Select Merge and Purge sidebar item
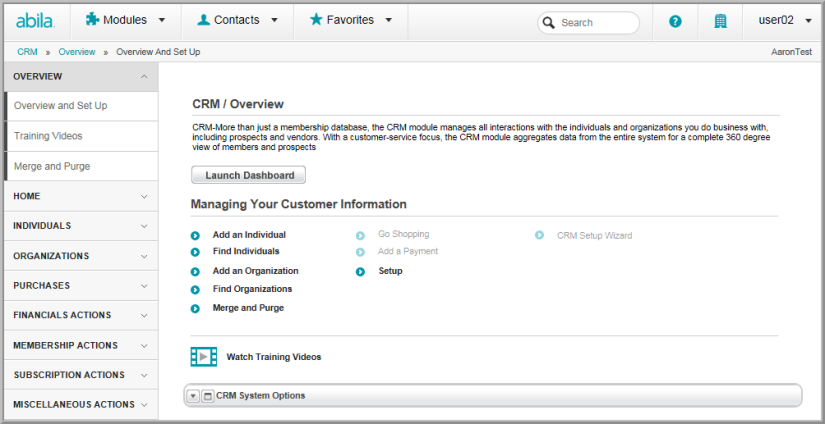 click(x=81, y=167)
